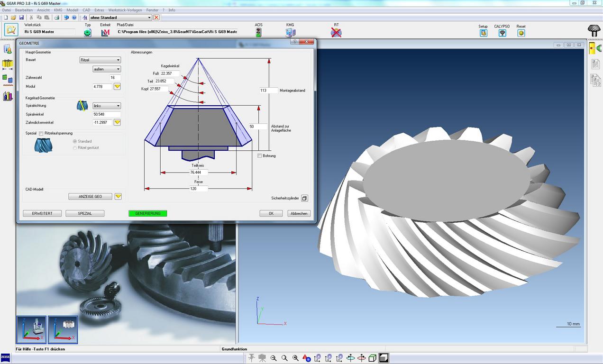Click the ACIS traffic light icon

(258, 32)
